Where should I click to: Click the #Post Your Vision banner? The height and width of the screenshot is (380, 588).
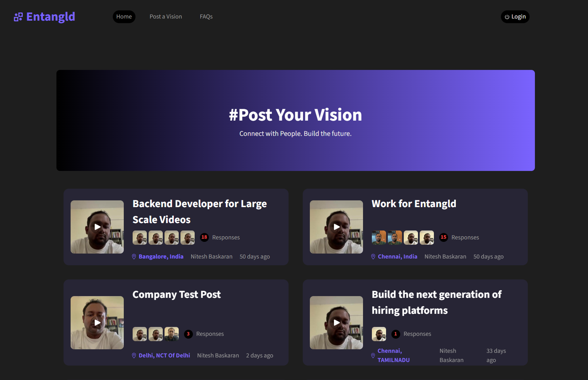[x=296, y=120]
